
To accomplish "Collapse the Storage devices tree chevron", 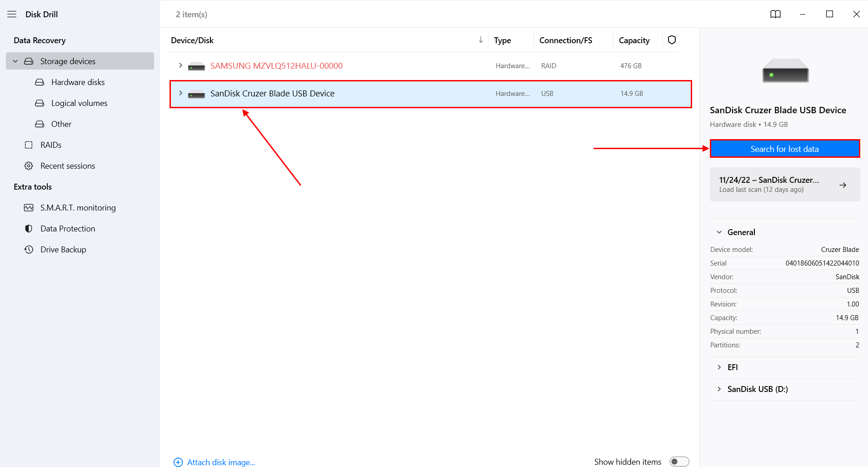I will (15, 61).
